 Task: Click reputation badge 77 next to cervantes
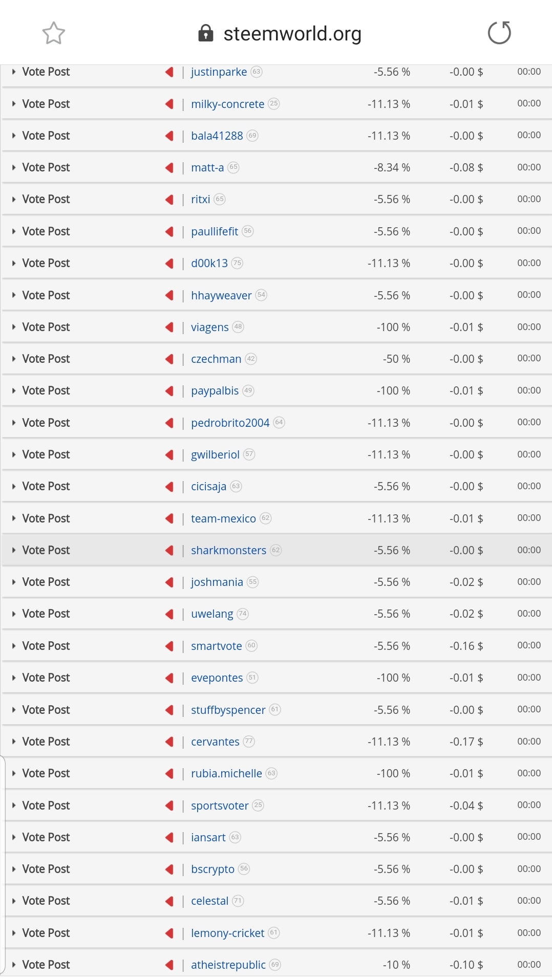point(249,741)
